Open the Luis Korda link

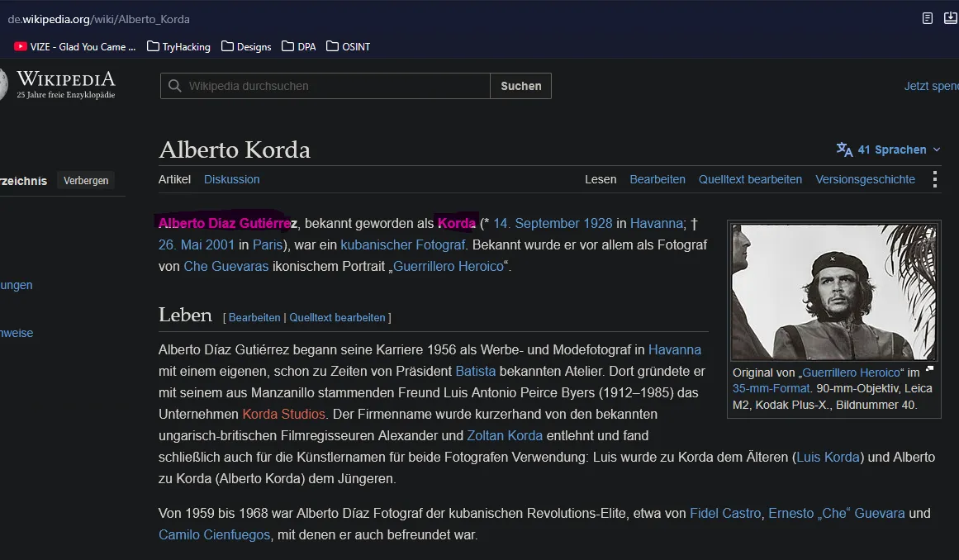828,457
